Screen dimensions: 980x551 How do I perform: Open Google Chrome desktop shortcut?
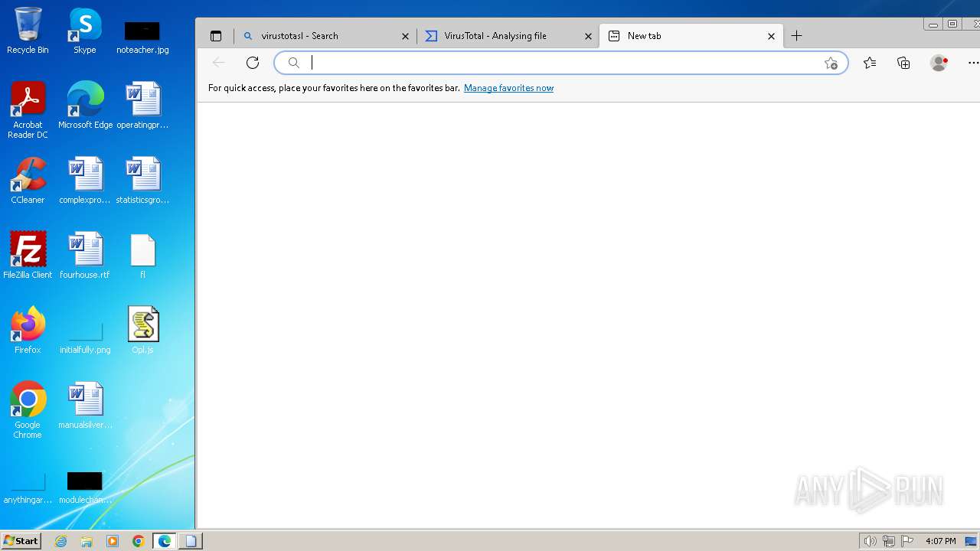coord(28,410)
